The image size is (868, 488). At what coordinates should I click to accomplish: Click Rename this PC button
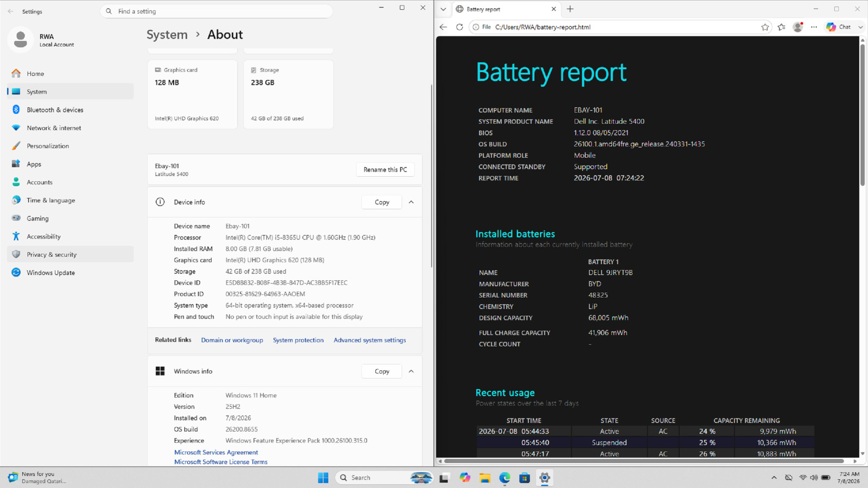pyautogui.click(x=385, y=170)
